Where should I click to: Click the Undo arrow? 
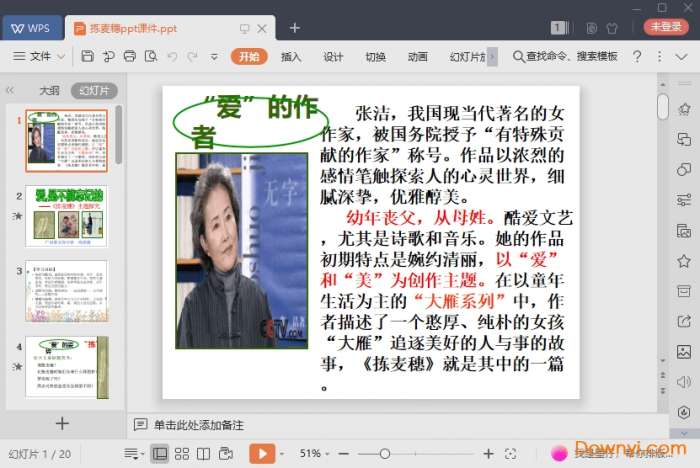[172, 57]
